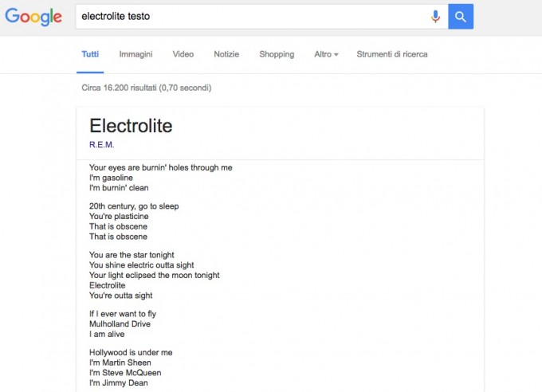Click the lyric "I'm Steve McQueen"

click(124, 372)
